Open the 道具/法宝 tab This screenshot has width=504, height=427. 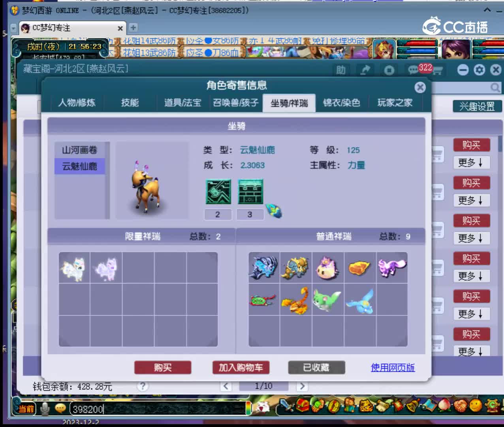pos(182,103)
